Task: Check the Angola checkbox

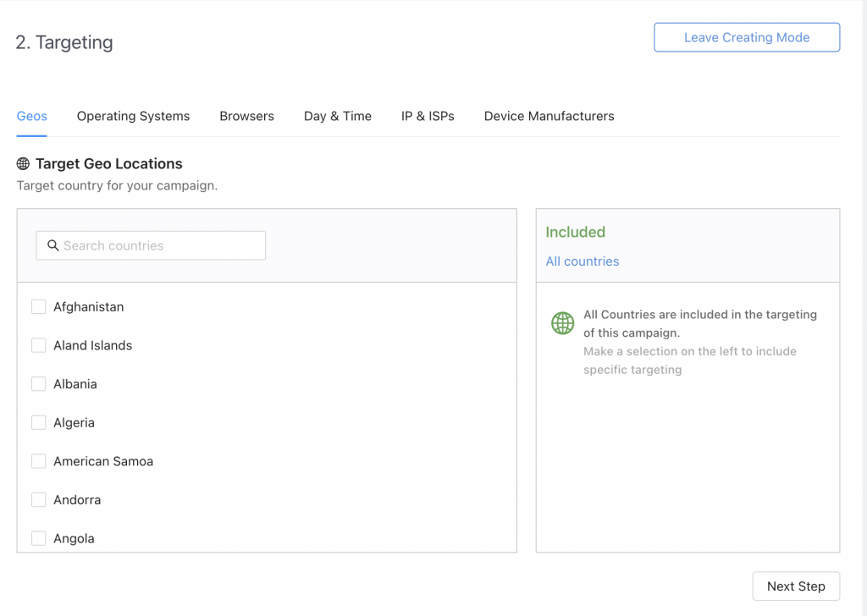Action: coord(39,538)
